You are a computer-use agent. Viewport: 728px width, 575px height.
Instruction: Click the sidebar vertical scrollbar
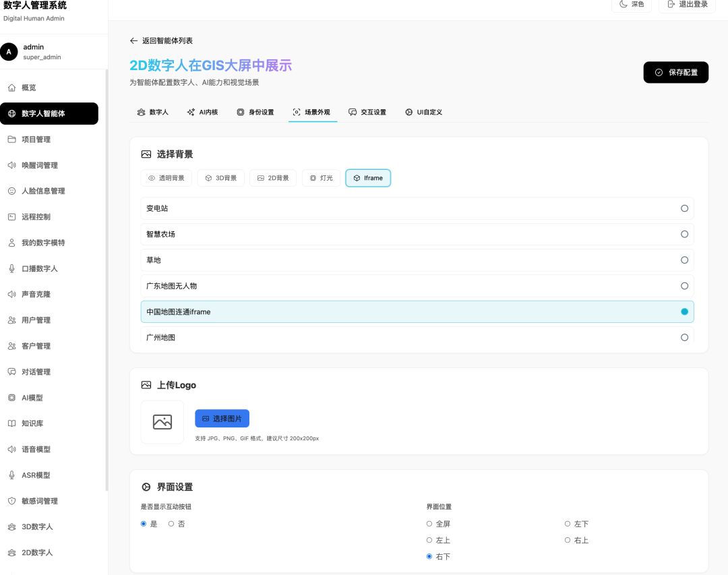[107, 278]
